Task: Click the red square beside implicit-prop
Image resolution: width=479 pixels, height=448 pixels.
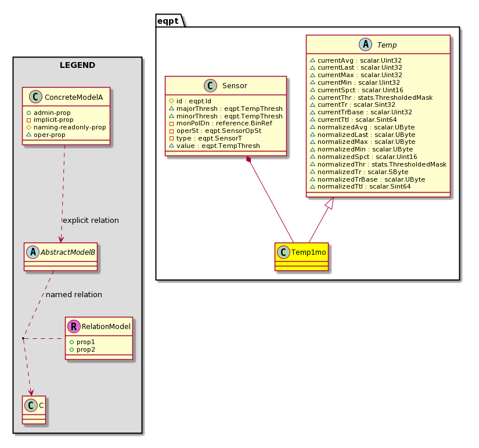Action: [x=28, y=120]
